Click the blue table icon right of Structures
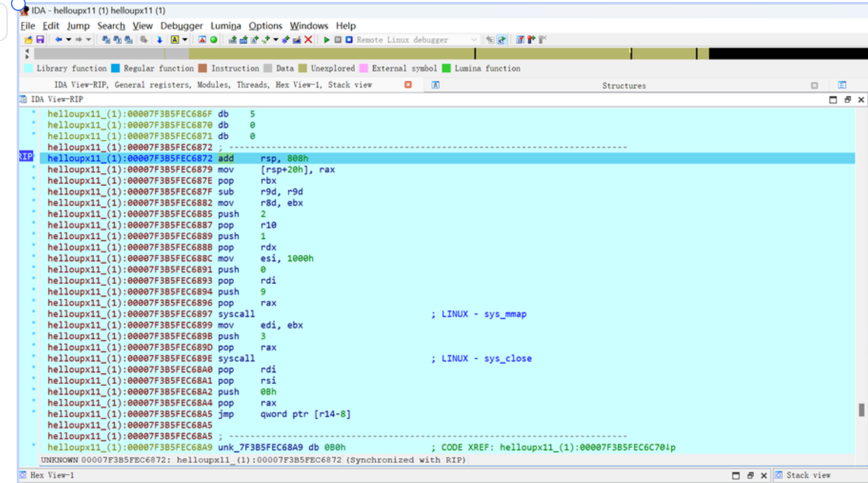 click(842, 85)
